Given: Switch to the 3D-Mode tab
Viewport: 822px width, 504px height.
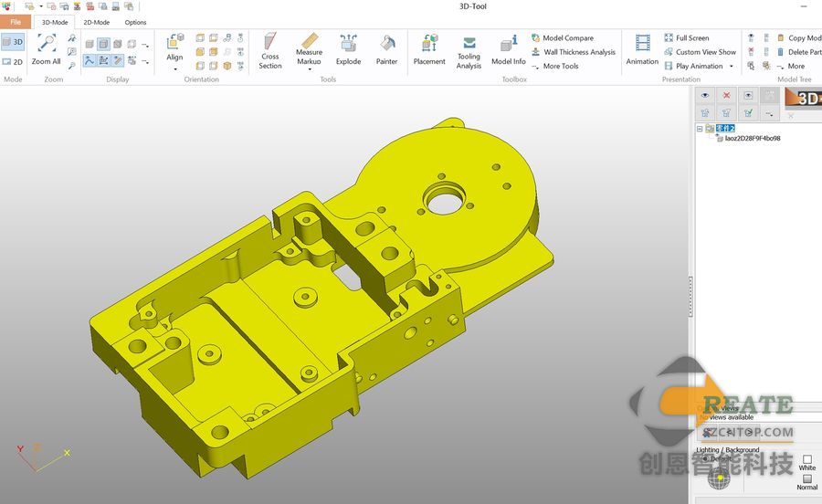Looking at the screenshot, I should [x=55, y=22].
